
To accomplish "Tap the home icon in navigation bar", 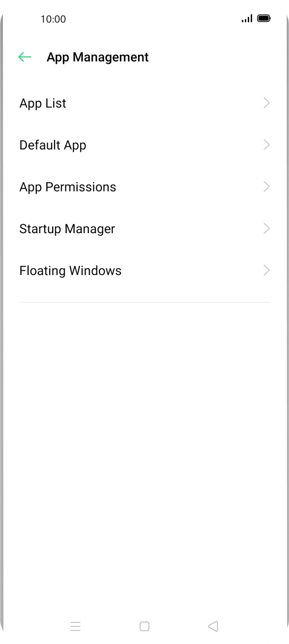I will coord(144,626).
